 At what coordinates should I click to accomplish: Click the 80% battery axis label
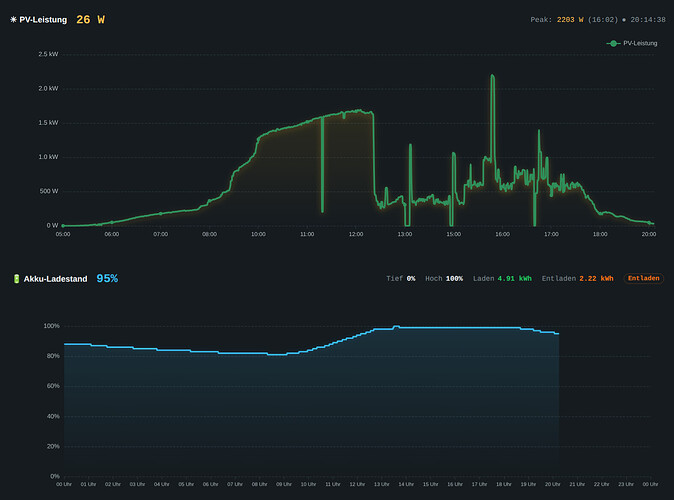coord(53,356)
